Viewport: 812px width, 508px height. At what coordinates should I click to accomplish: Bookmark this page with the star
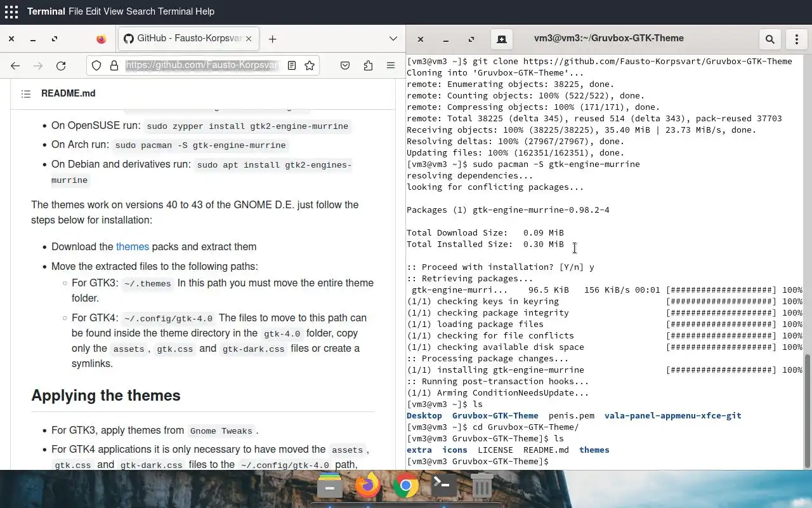coord(310,65)
